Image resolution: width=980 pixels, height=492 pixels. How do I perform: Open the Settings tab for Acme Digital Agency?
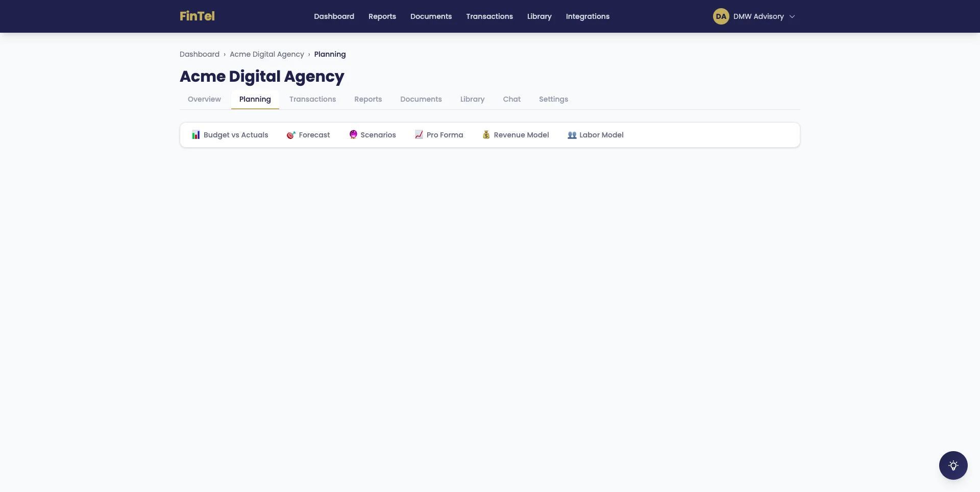point(553,99)
